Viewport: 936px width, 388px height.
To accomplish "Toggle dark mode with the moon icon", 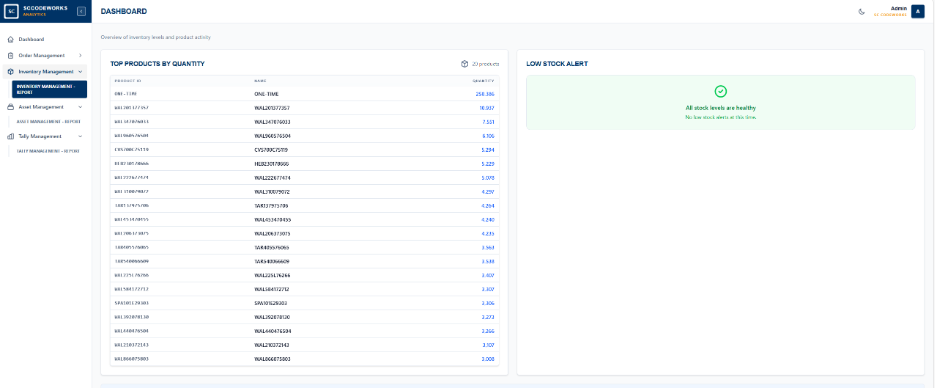I will click(862, 11).
